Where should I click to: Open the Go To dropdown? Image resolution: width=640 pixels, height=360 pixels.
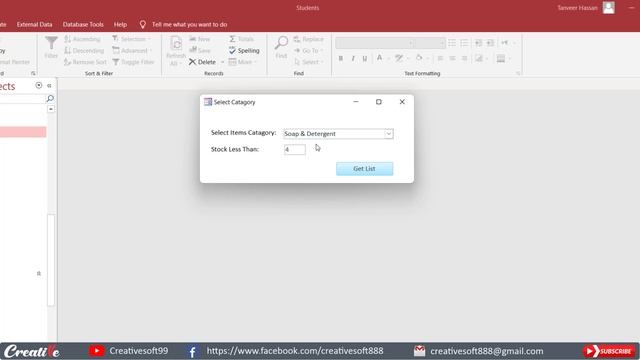(309, 51)
